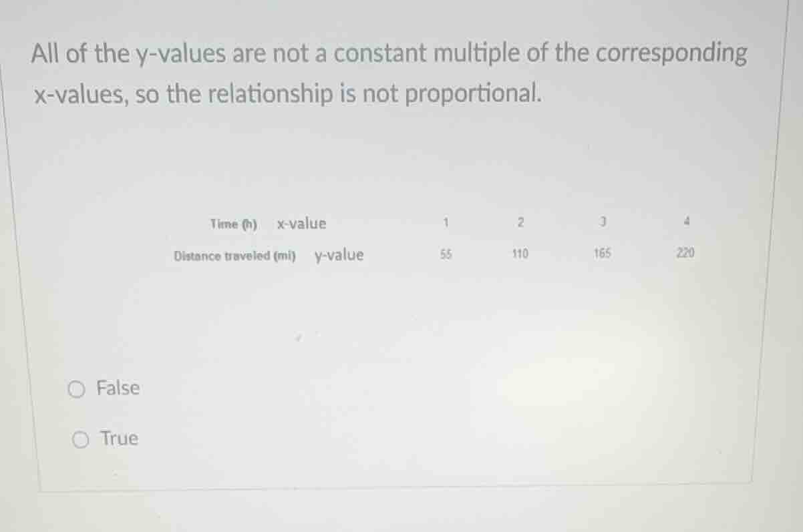803x532 pixels.
Task: Click the question statement text
Action: [390, 73]
